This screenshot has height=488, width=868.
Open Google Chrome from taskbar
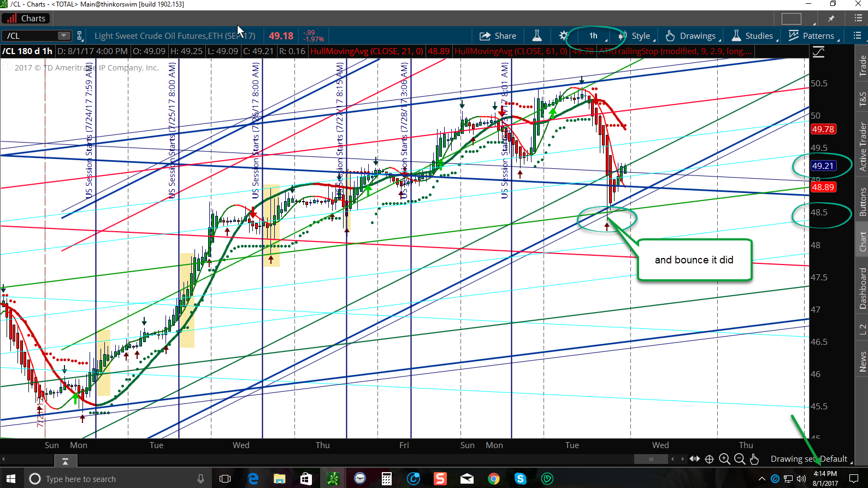(494, 479)
